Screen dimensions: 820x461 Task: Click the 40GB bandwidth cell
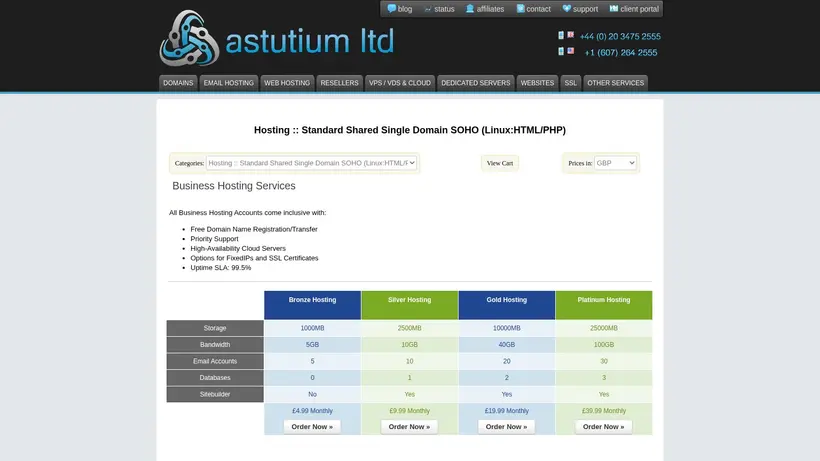(507, 344)
